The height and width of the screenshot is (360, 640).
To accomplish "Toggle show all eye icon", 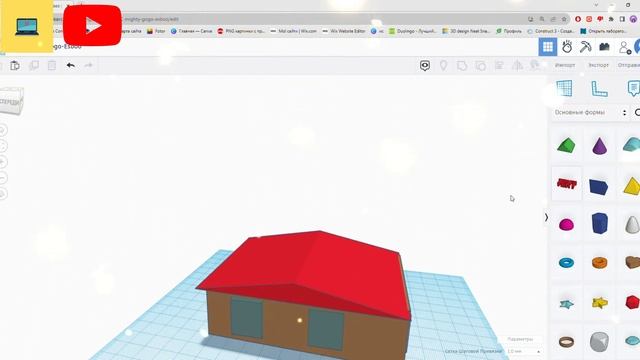I will coord(425,65).
